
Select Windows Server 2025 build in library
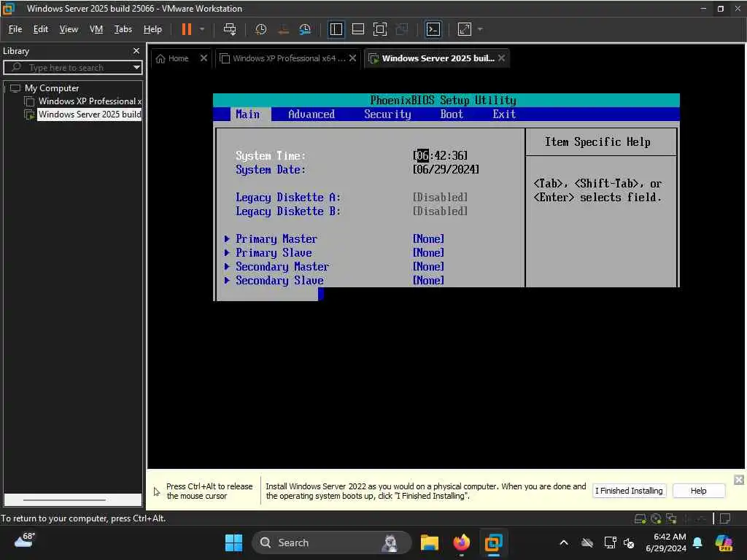[89, 114]
